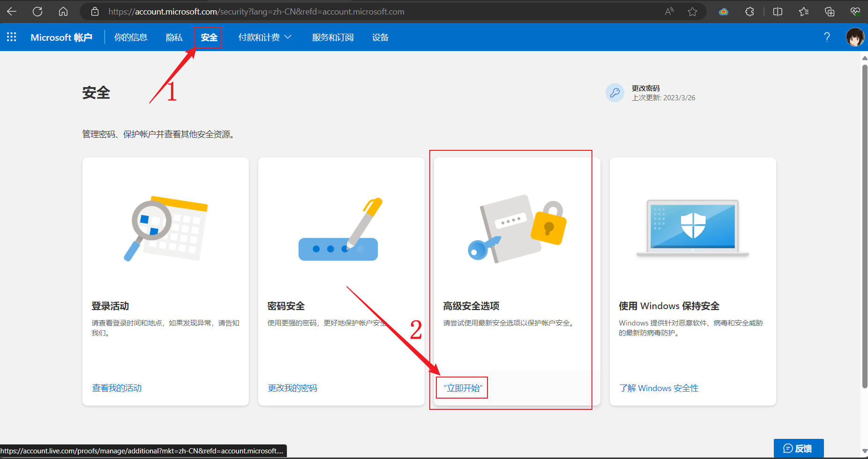Toggle split screen view icon

pos(778,12)
